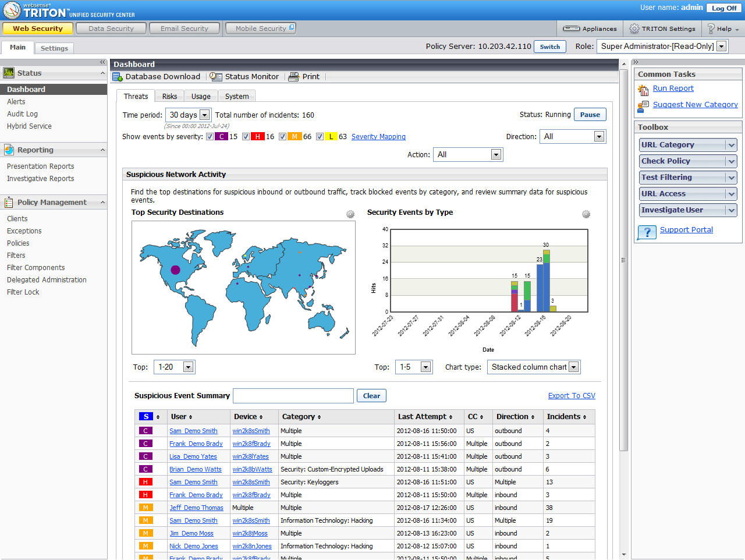Toggle the Low severity checkbox off

(320, 136)
